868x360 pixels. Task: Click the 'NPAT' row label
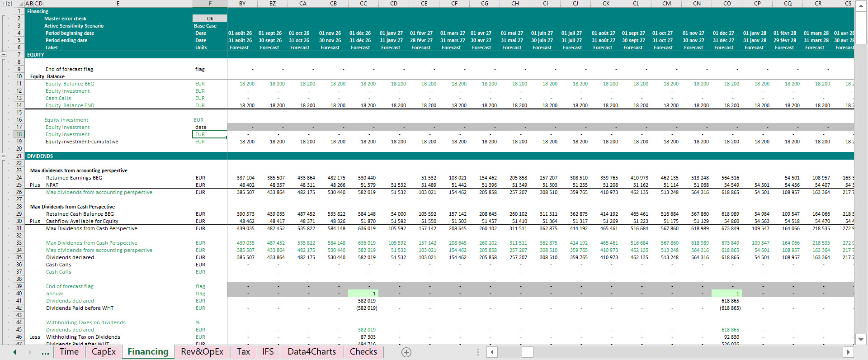52,185
